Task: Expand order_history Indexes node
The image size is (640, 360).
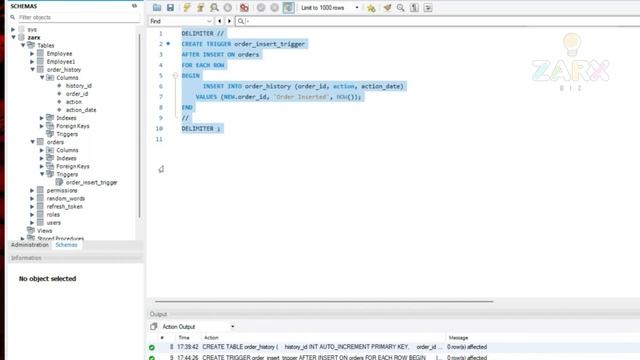Action: 42,118
